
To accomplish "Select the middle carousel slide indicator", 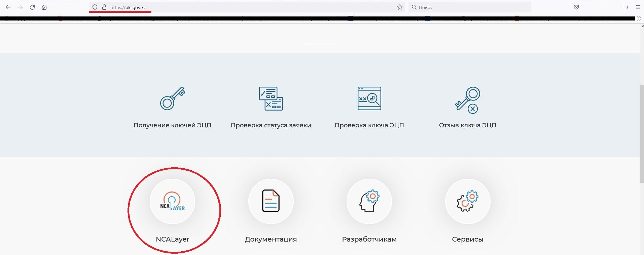I will pyautogui.click(x=320, y=44).
